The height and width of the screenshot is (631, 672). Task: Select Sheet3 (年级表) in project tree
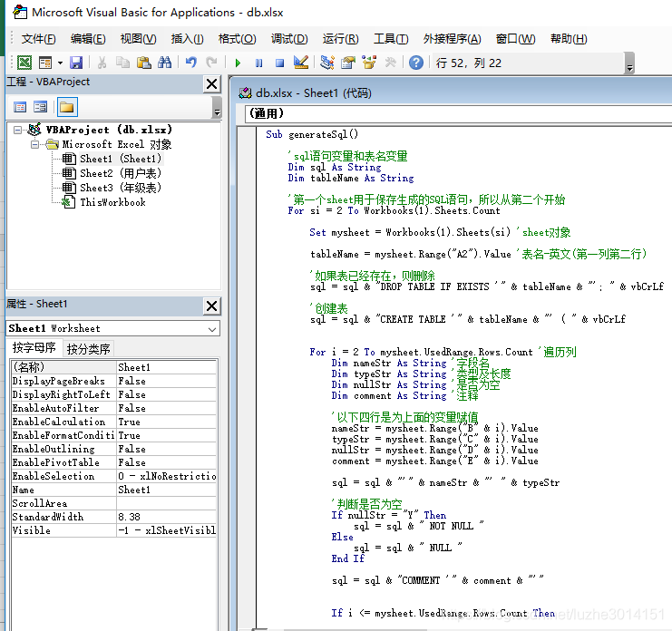click(121, 188)
